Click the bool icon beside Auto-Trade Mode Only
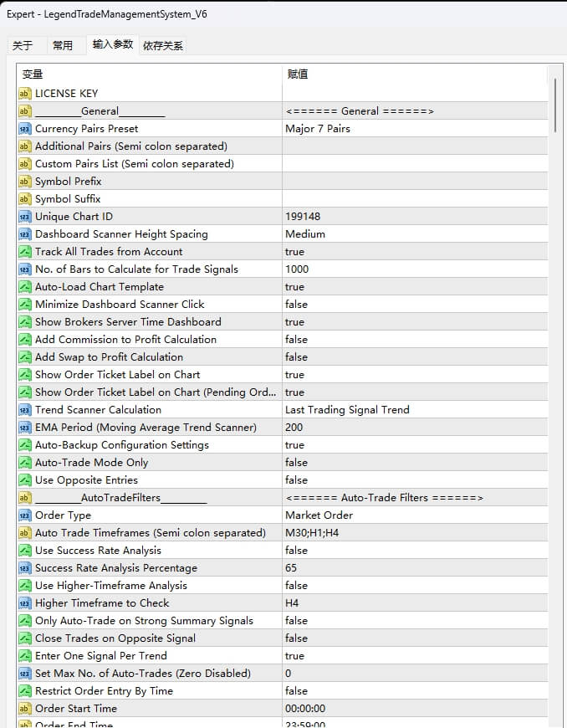Viewport: 567px width, 728px height. point(24,463)
